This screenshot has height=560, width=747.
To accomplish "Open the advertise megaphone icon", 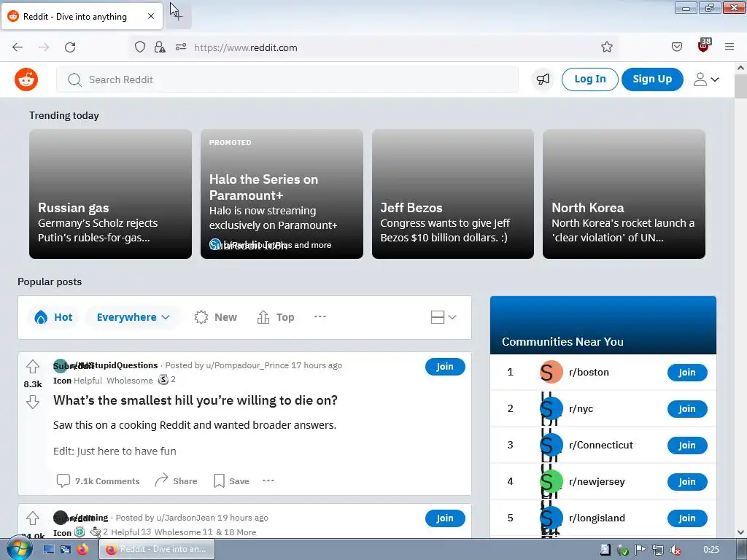I will point(543,79).
